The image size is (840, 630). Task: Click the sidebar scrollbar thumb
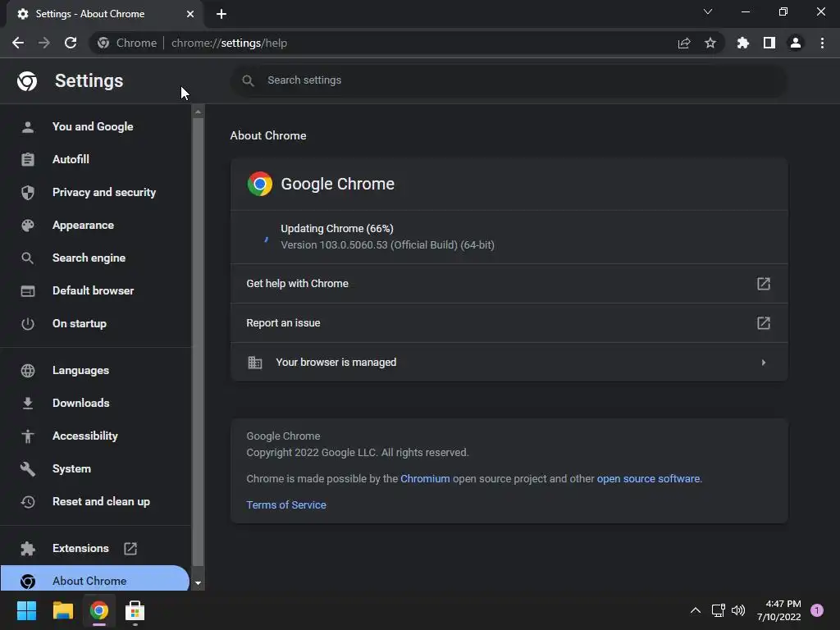[x=199, y=342]
